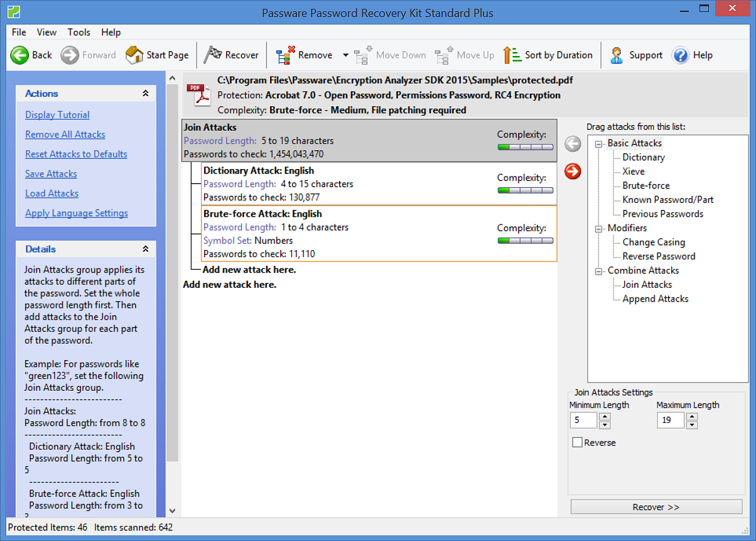Click the Save Attacks link

[51, 173]
